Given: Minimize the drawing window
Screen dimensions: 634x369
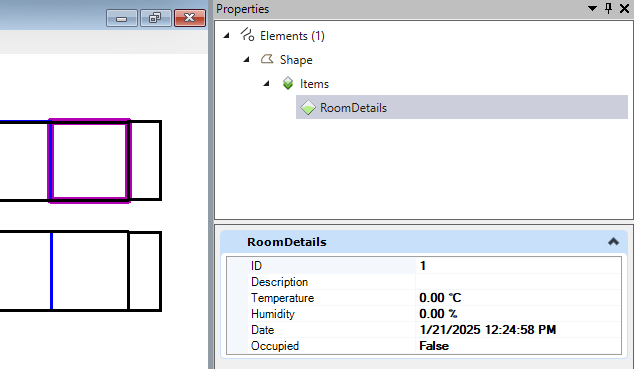Looking at the screenshot, I should coord(122,18).
